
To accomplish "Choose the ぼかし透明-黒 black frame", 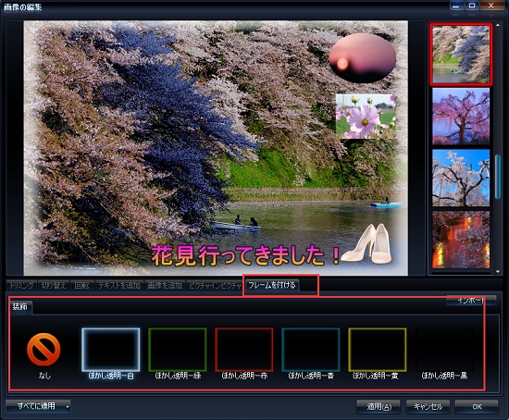I will (444, 350).
